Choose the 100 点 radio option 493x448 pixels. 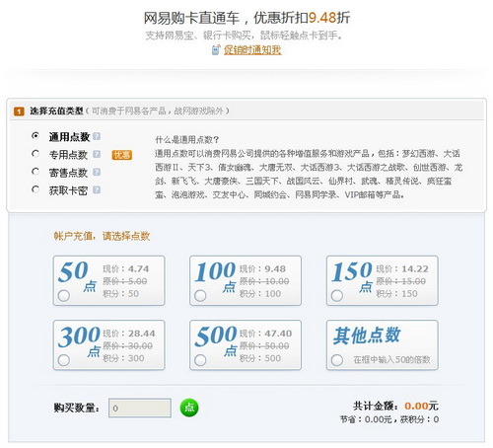click(200, 296)
